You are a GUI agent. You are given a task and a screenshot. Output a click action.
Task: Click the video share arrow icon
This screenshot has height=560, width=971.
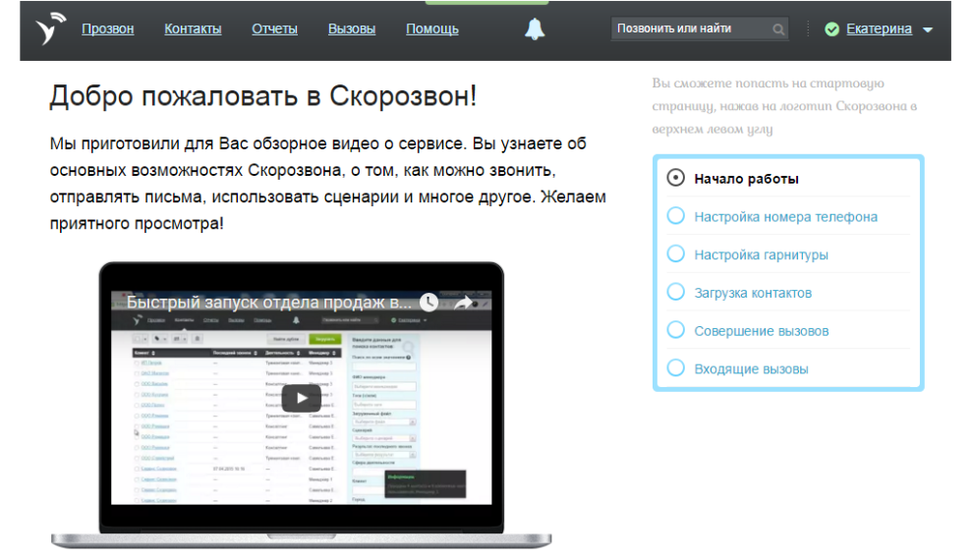(x=463, y=303)
